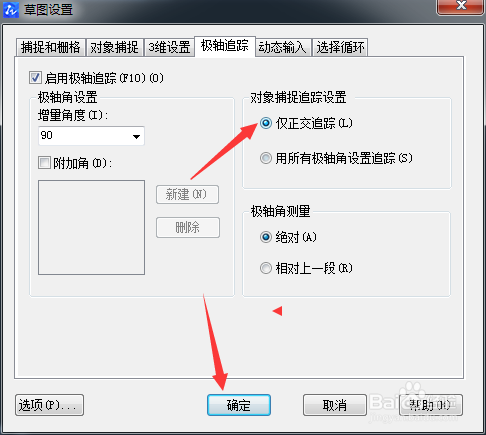Viewport: 486px width, 435px height.
Task: Choose the 相对上一段 radio button
Action: point(266,268)
